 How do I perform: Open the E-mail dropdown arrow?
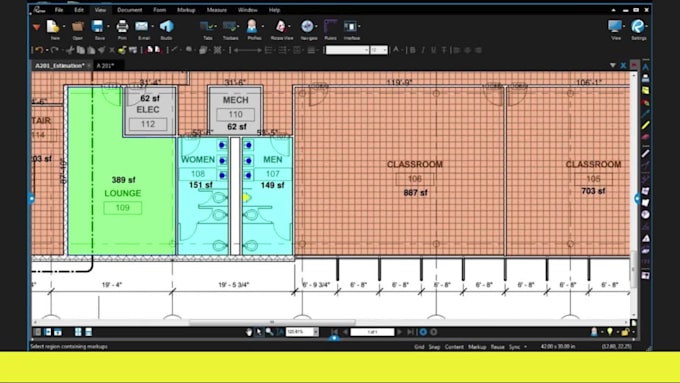[153, 27]
